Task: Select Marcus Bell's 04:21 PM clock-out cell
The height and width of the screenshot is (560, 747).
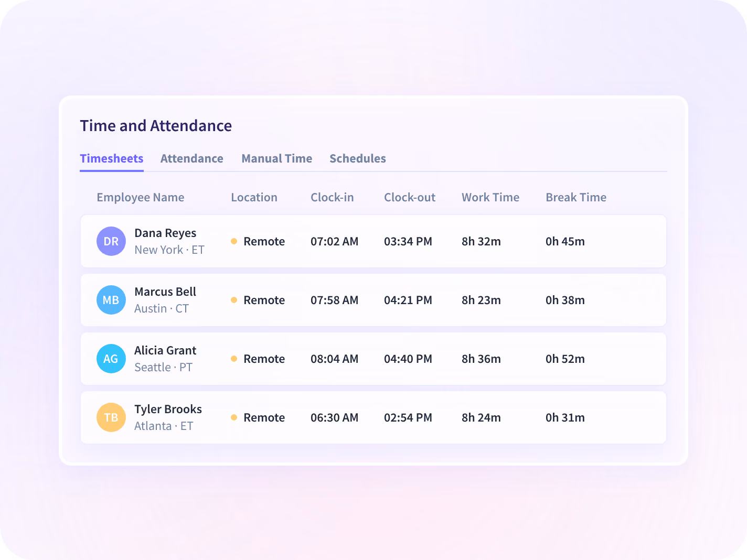Action: coord(408,300)
